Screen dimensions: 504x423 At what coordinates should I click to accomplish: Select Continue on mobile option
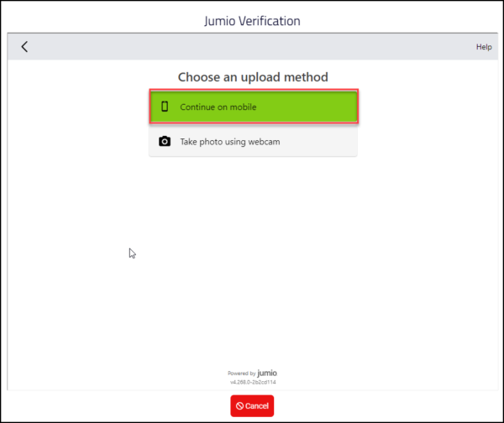coord(254,107)
